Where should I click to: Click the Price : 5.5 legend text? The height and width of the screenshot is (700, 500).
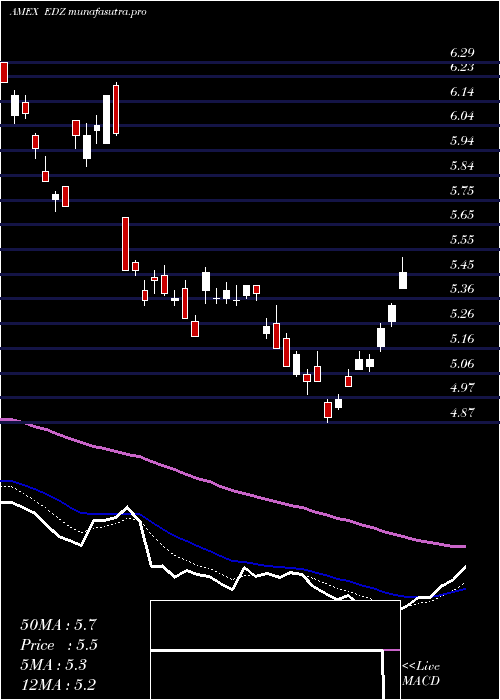(x=59, y=645)
